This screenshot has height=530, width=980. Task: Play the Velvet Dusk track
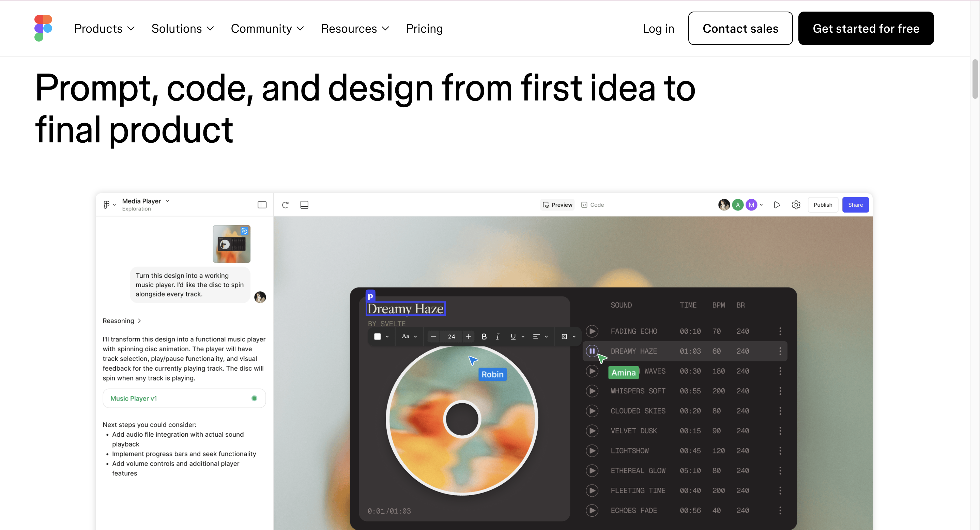(592, 431)
